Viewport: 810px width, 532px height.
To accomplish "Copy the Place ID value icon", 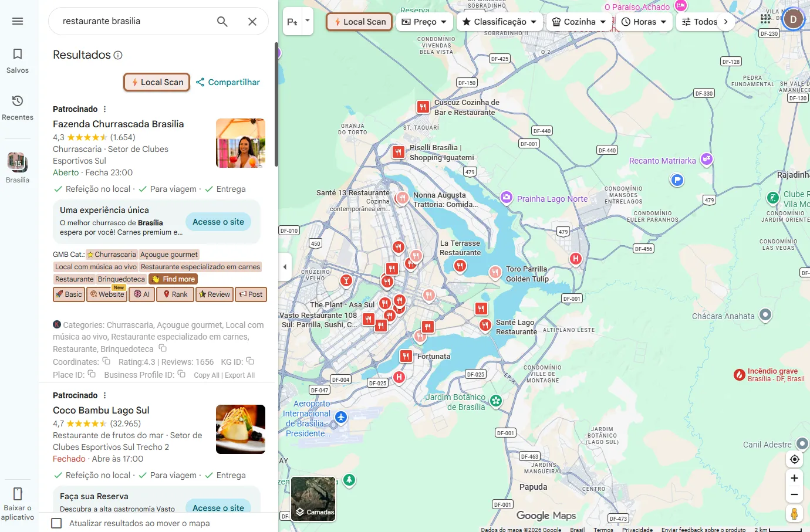I will (92, 374).
